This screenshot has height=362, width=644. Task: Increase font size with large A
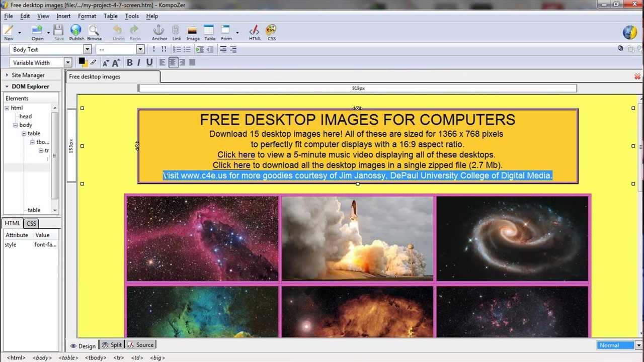coord(116,63)
